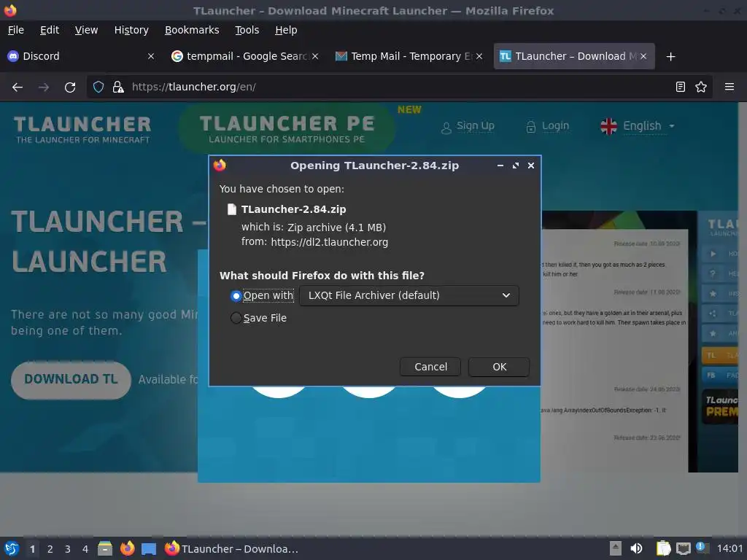Open the View menu
Viewport: 747px width, 560px height.
tap(86, 30)
